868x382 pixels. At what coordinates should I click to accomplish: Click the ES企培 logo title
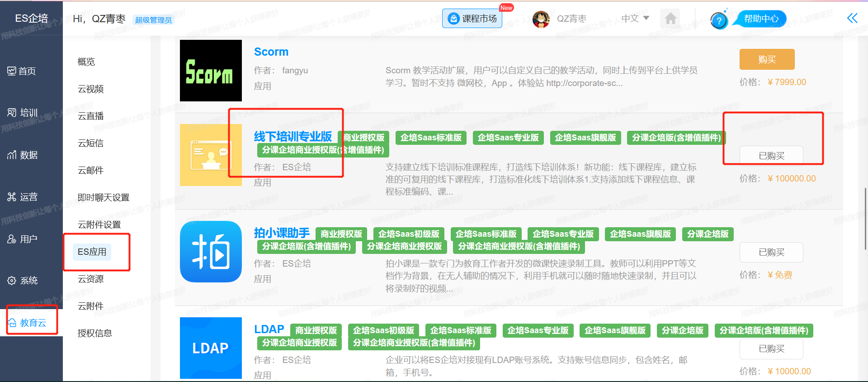[31, 18]
